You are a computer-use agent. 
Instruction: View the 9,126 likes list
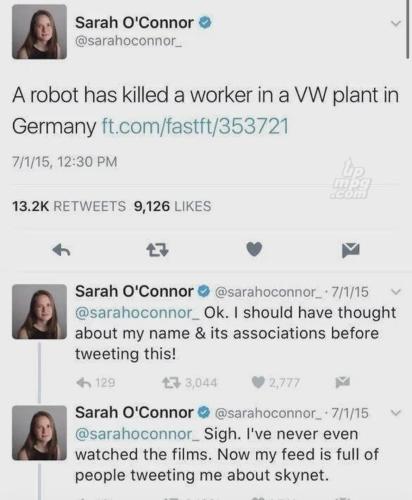pyautogui.click(x=172, y=206)
